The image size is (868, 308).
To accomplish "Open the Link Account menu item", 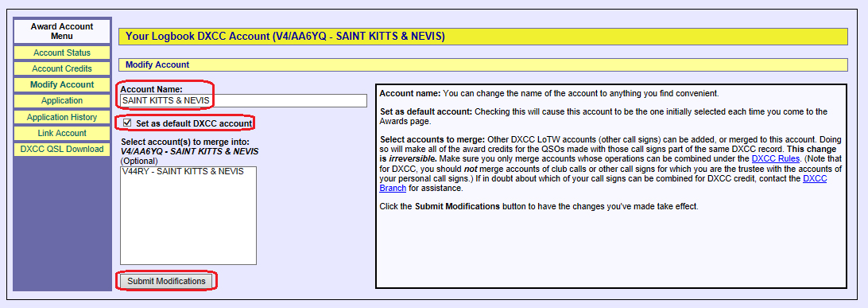I will click(x=62, y=133).
